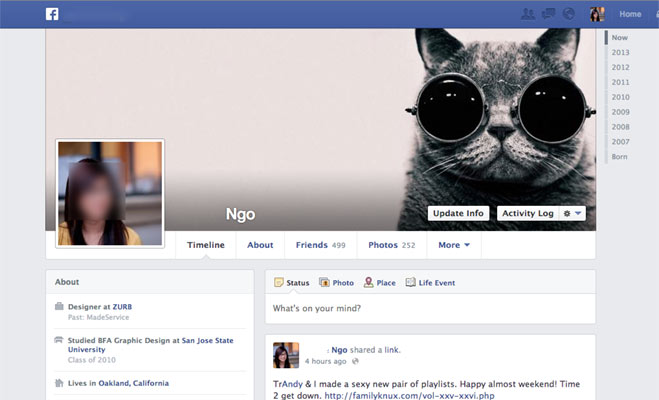Open the Activity Log

(x=528, y=213)
